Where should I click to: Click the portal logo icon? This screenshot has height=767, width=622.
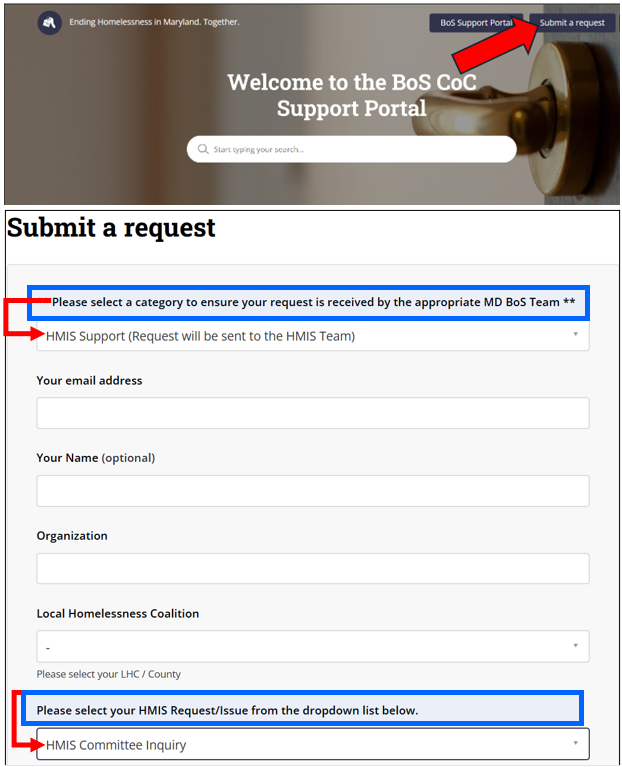pyautogui.click(x=49, y=22)
